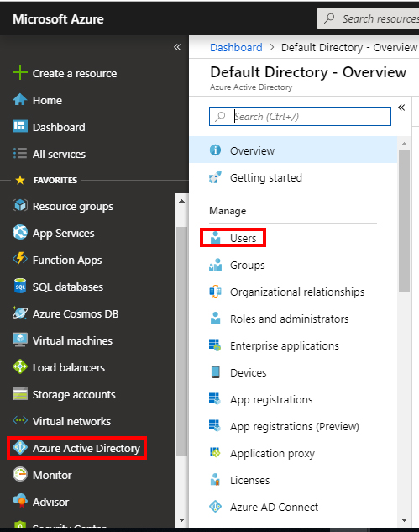Click the Devices phone icon

pyautogui.click(x=215, y=371)
